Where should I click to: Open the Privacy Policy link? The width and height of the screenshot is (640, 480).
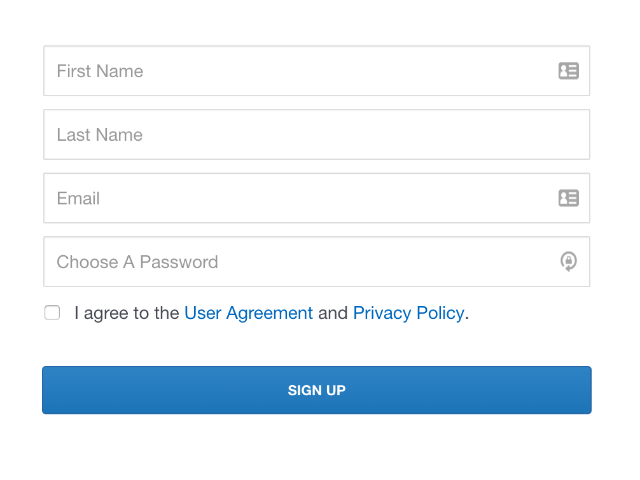point(409,313)
